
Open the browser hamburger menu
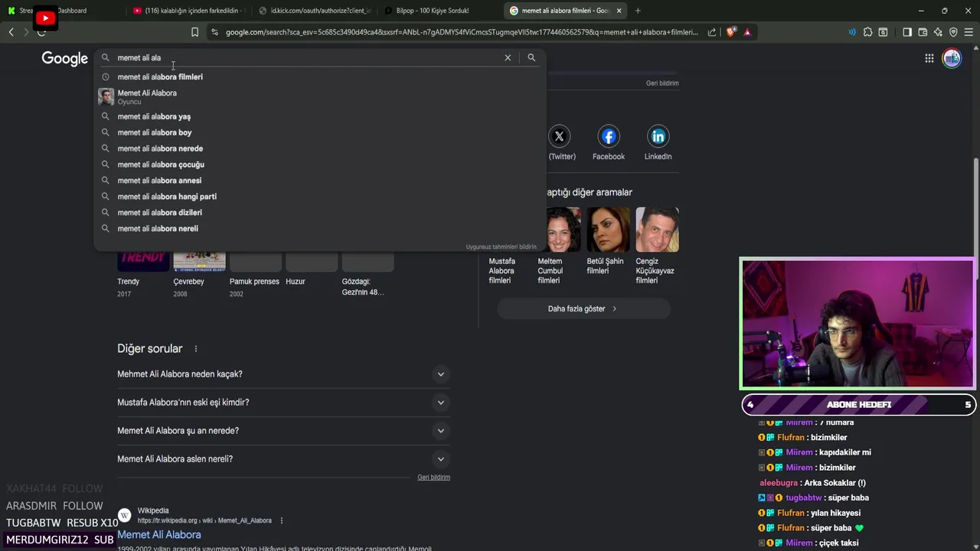pos(969,32)
